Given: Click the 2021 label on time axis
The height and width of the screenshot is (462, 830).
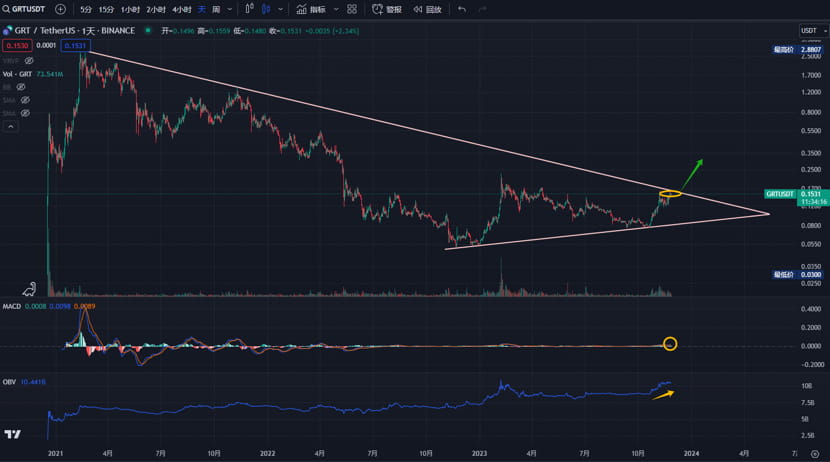Looking at the screenshot, I should coord(55,454).
